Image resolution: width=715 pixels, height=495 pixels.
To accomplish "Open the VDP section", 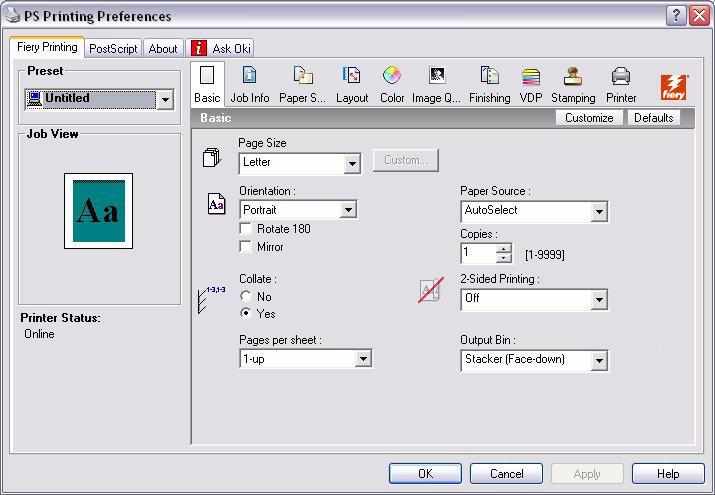I will point(531,84).
